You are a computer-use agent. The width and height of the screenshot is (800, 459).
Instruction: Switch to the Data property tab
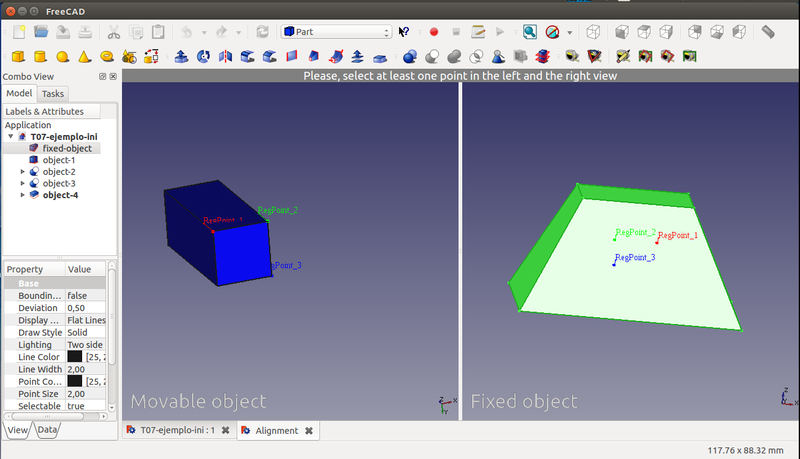click(x=47, y=429)
